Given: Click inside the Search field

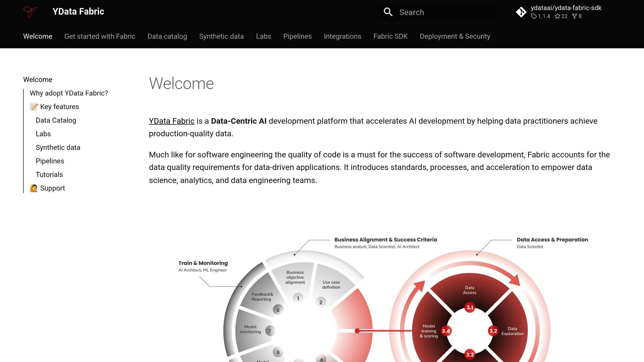Looking at the screenshot, I should pyautogui.click(x=440, y=12).
